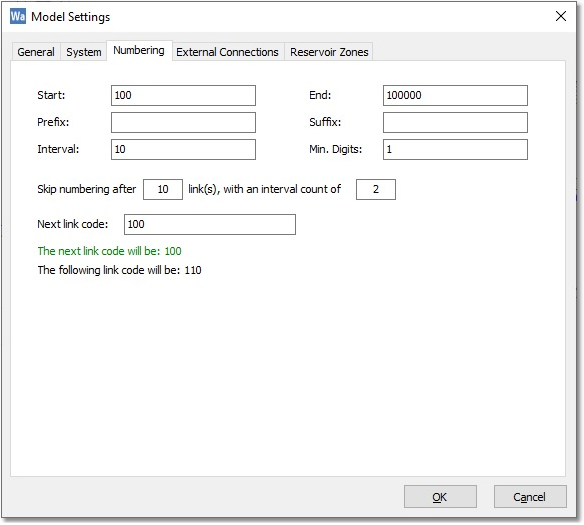
Task: Click the 'Next link code:' label
Action: (73, 224)
